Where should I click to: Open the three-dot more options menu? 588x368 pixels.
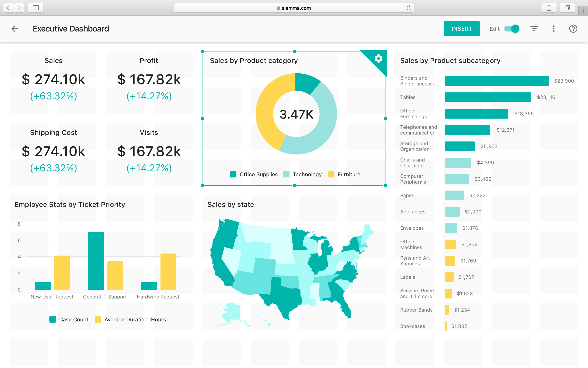[x=553, y=29]
